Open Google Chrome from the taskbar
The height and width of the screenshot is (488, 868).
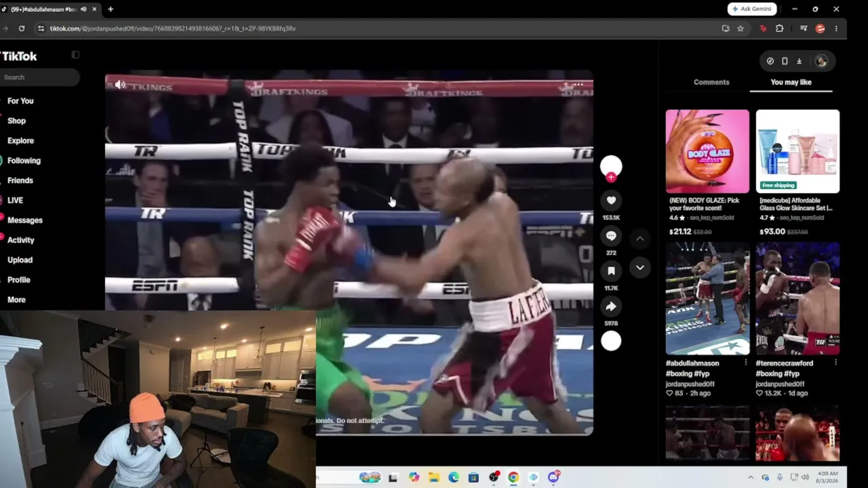[x=513, y=478]
